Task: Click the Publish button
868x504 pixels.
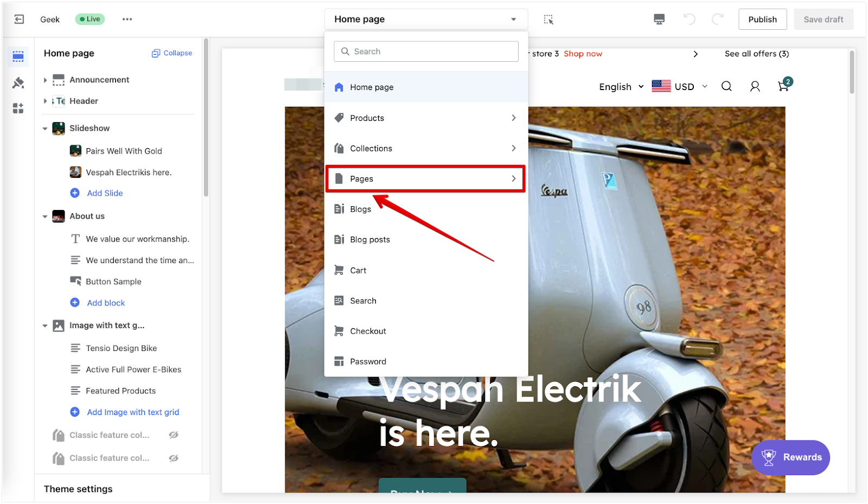Action: [x=762, y=20]
